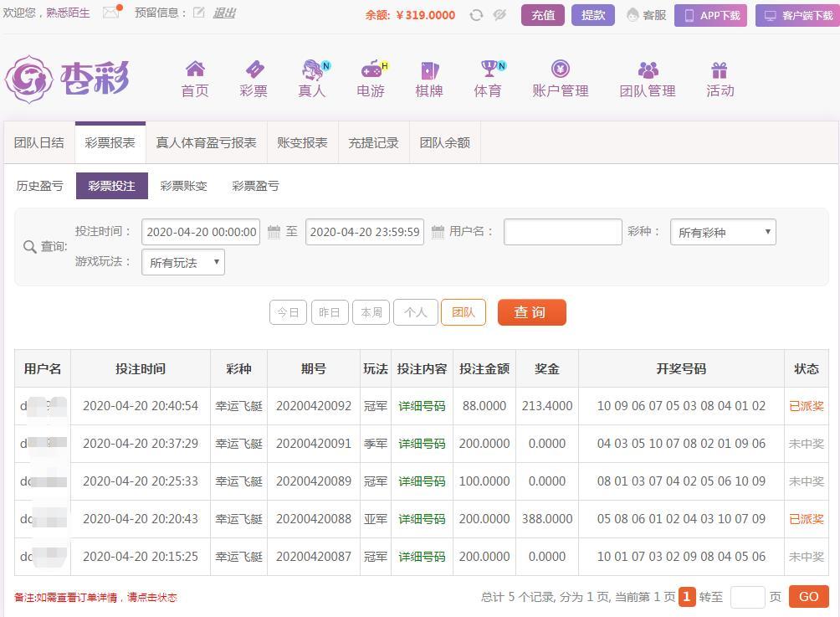Expand the 所有玩法 game play dropdown
Viewport: 840px width, 617px height.
183,262
